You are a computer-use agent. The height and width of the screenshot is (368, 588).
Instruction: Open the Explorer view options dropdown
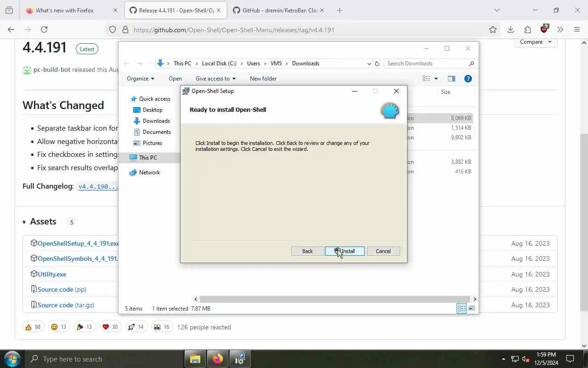click(436, 79)
